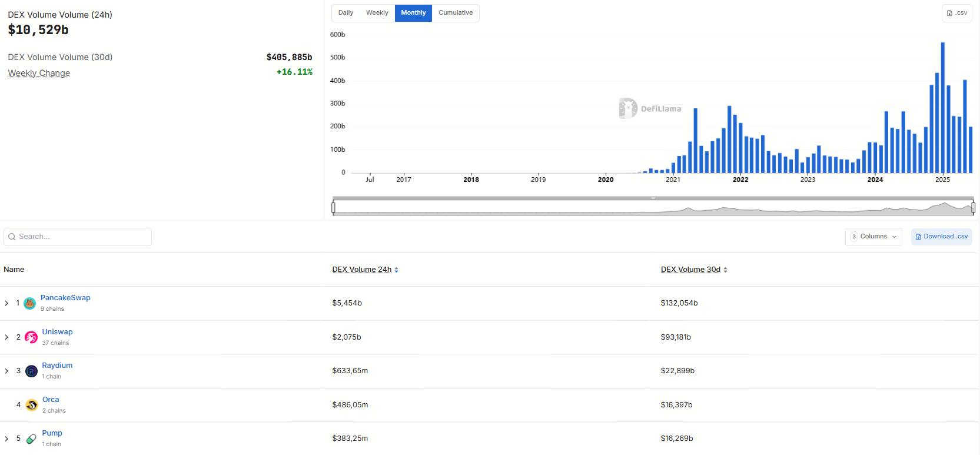Expand the Pump row chevron
980x455 pixels.
click(x=6, y=439)
